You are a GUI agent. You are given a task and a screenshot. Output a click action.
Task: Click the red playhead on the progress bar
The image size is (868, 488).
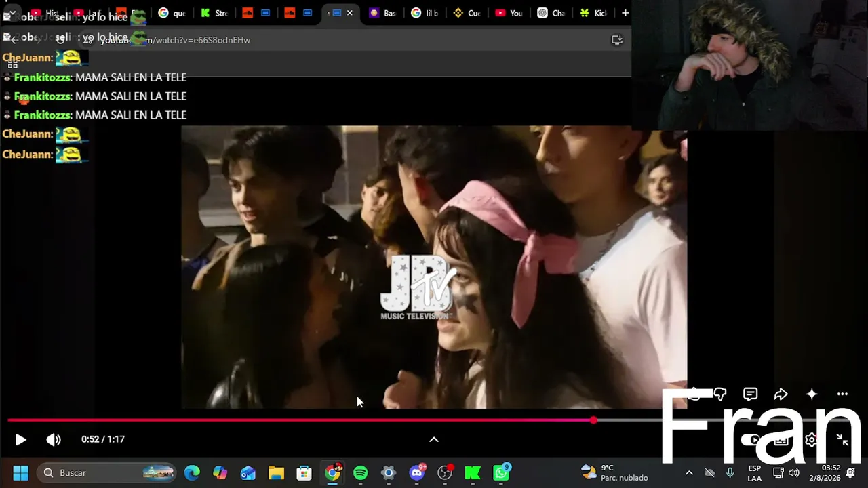[593, 420]
